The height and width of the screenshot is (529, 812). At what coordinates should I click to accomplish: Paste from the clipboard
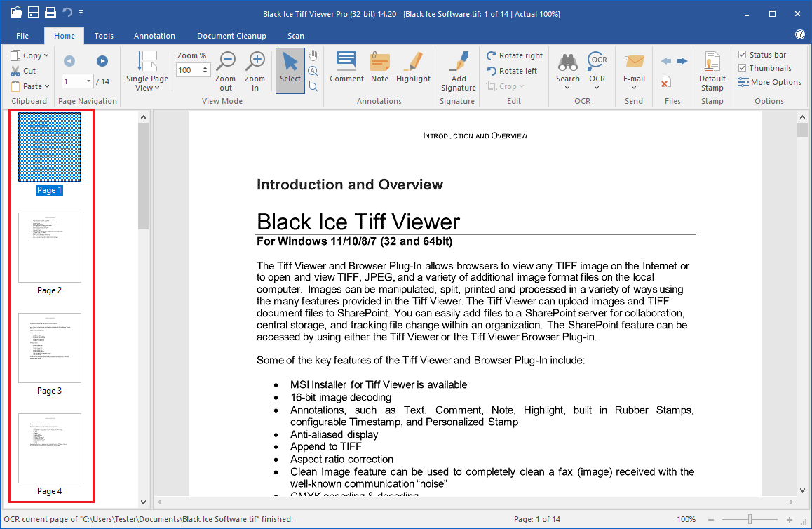pos(27,86)
